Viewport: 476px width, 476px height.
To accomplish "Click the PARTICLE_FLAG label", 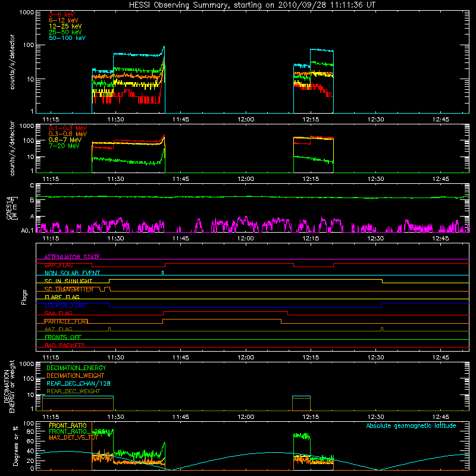I will tap(66, 321).
